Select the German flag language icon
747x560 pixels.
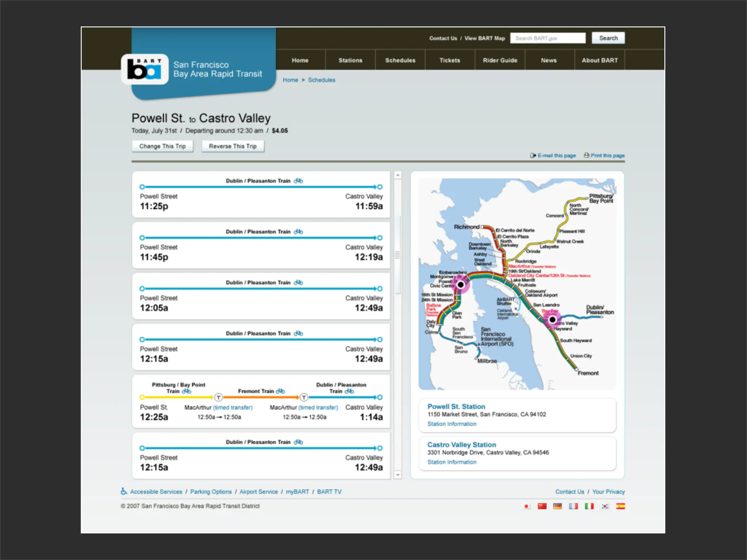pos(557,506)
